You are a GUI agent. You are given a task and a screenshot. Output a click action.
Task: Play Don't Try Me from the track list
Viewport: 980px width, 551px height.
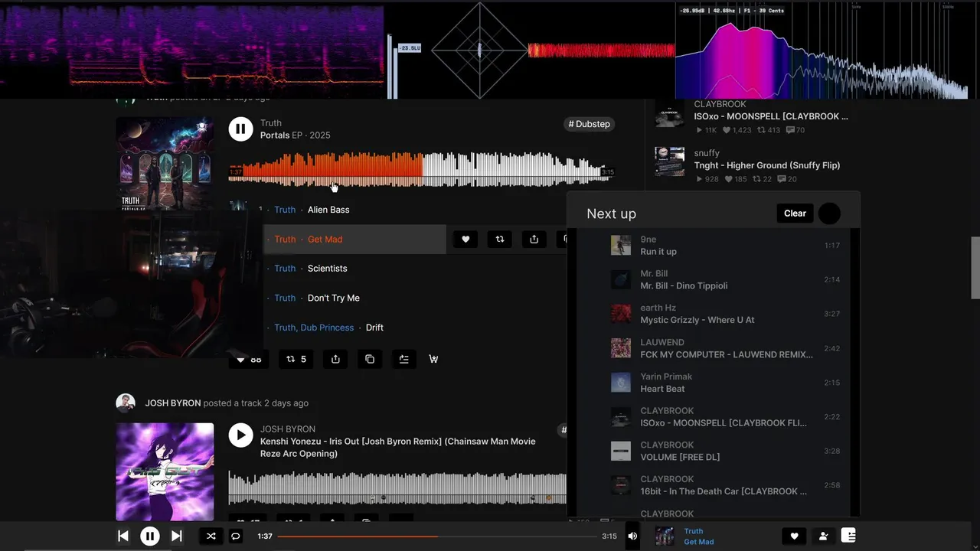tap(333, 298)
